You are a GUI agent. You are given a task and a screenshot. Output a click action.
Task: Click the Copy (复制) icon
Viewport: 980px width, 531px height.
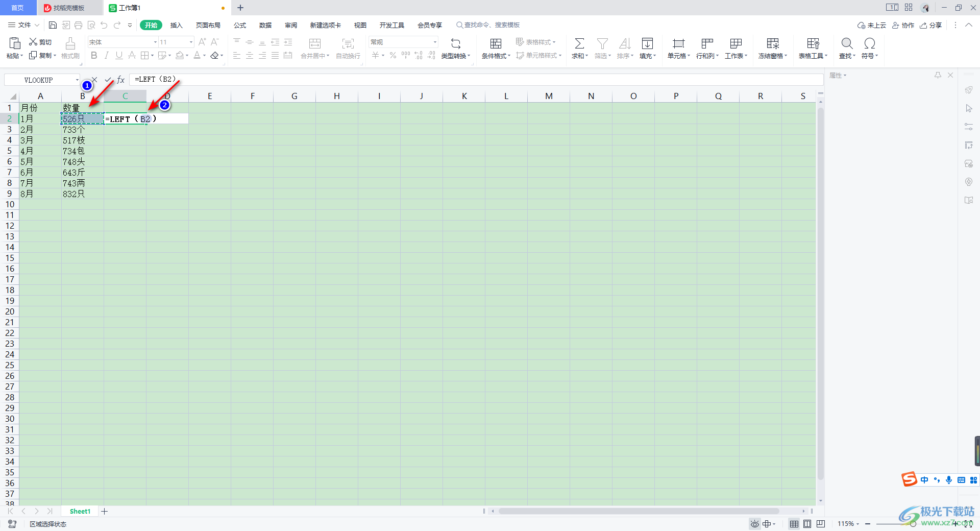[33, 55]
